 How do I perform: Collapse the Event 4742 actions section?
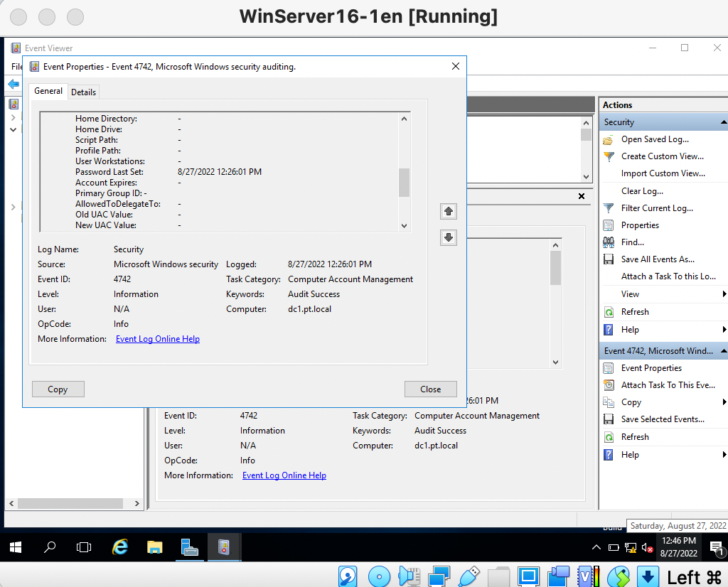pos(723,351)
